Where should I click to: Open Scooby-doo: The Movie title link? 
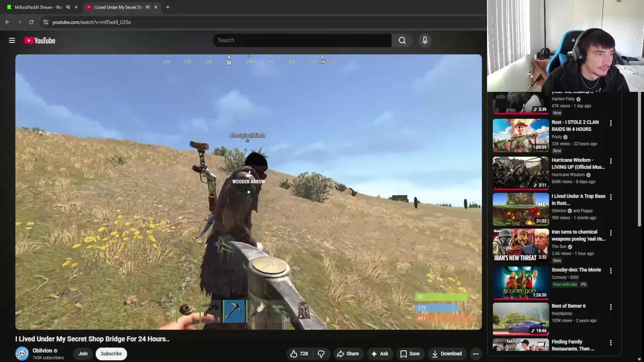click(576, 270)
